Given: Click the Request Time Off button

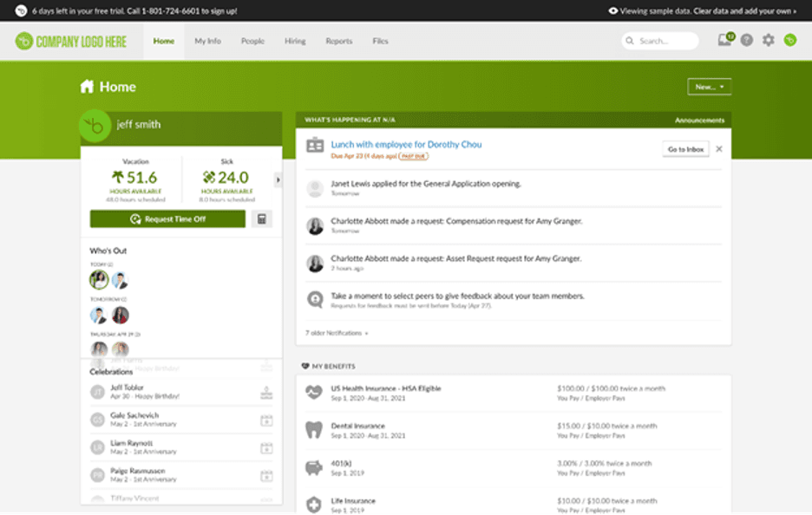Looking at the screenshot, I should [168, 219].
